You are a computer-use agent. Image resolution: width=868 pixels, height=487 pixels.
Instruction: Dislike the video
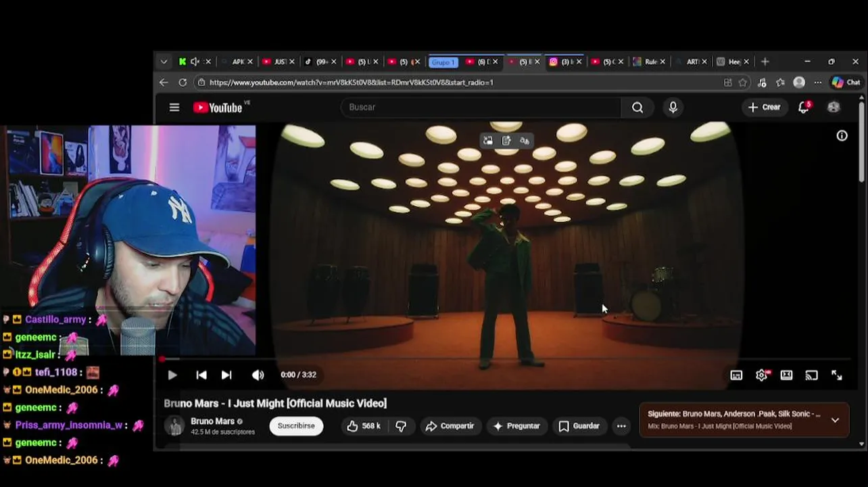tap(401, 426)
